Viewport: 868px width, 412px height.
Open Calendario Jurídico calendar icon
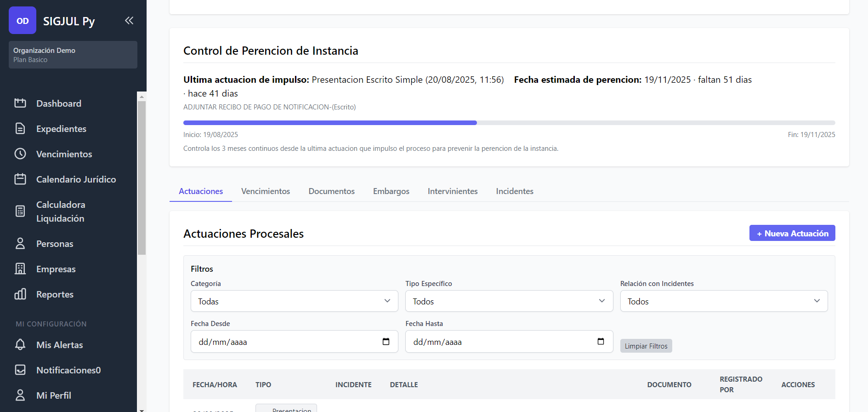pyautogui.click(x=20, y=179)
